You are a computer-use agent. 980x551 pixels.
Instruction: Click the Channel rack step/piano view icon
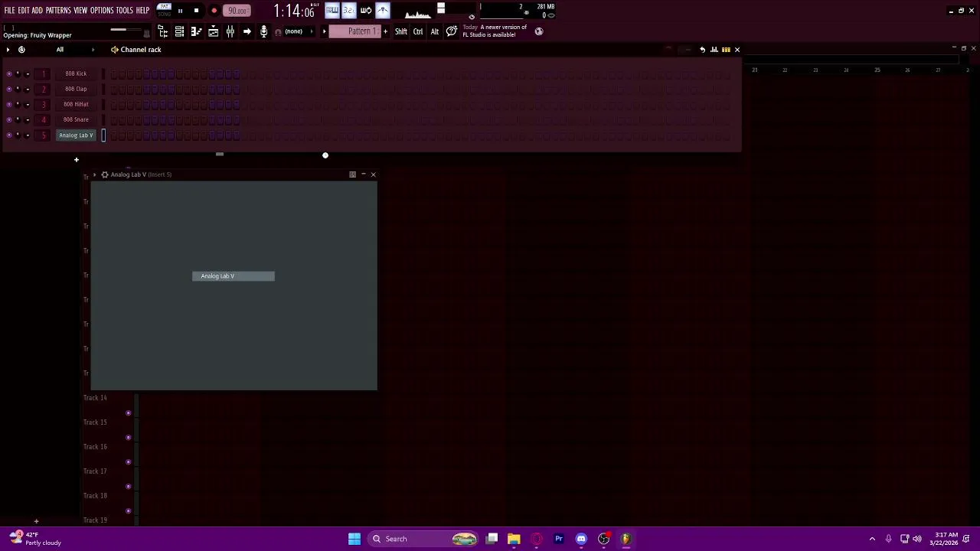point(726,50)
